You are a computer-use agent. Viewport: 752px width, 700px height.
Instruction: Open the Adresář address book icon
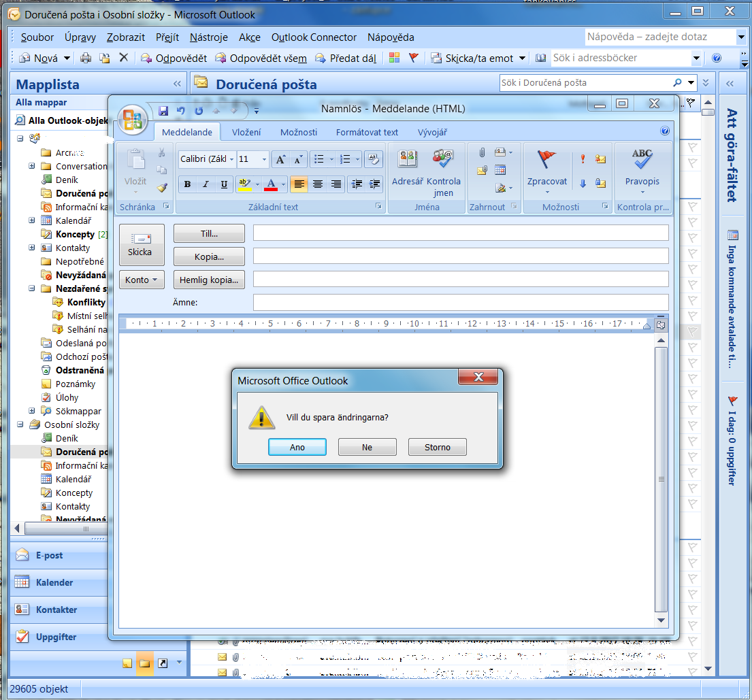(407, 168)
